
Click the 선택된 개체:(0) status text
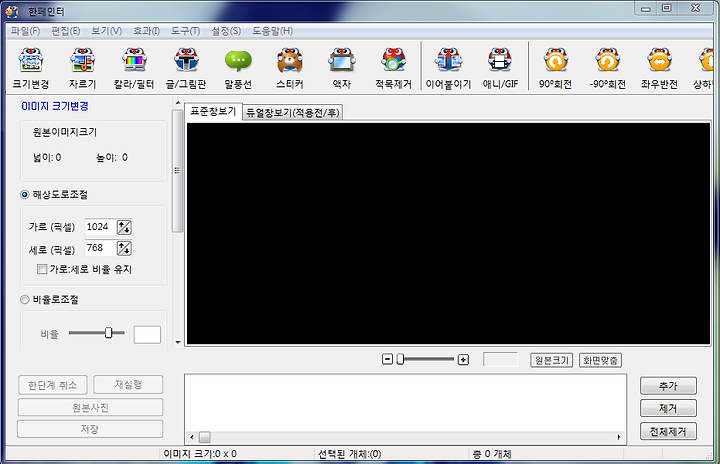point(349,454)
